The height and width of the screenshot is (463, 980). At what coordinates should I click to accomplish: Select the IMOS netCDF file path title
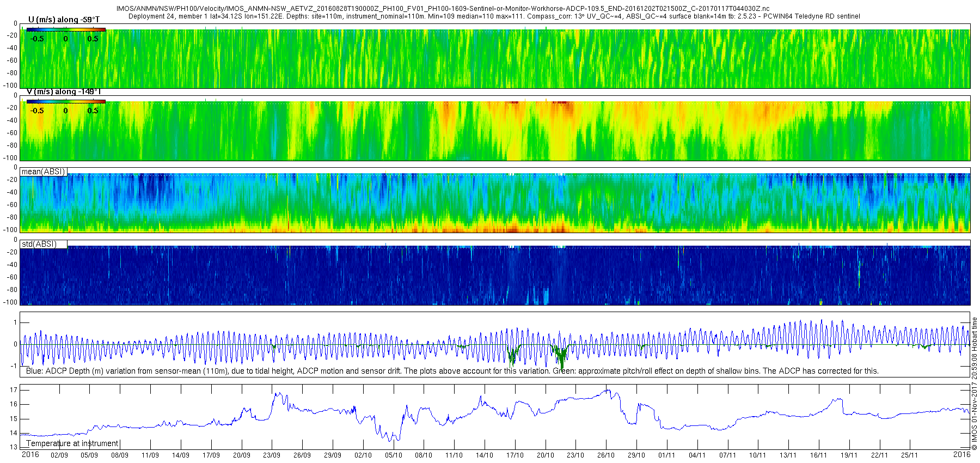(x=443, y=9)
